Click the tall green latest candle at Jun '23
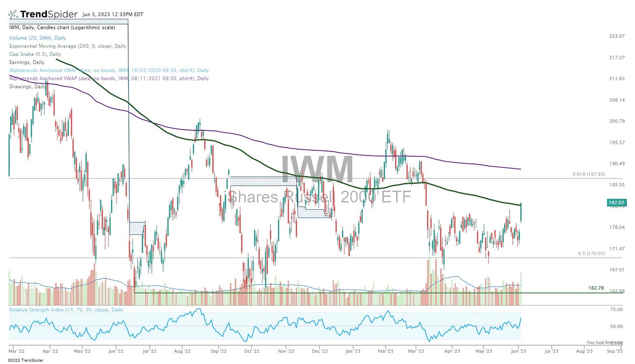Viewport: 635px width, 364px height. (521, 212)
